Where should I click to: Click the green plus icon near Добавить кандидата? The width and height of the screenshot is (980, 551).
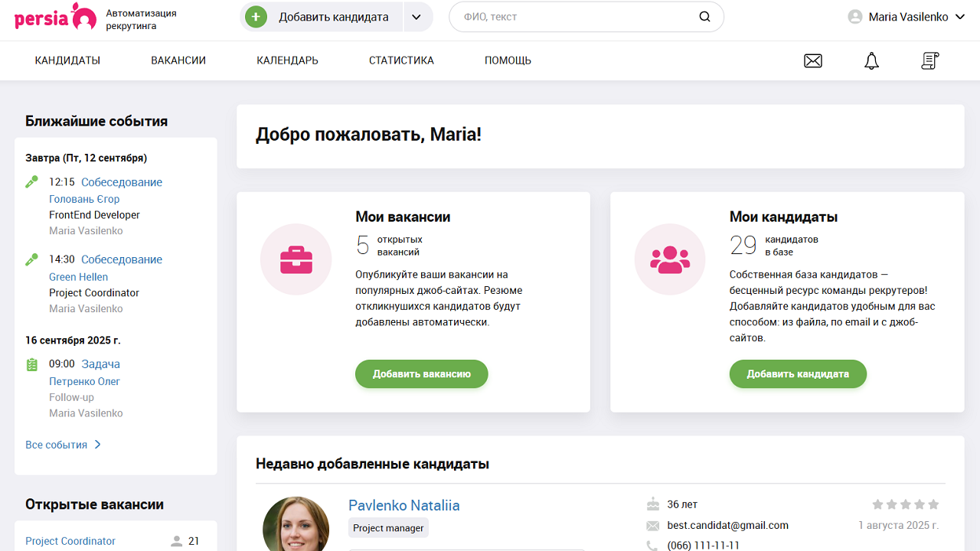[x=255, y=15]
